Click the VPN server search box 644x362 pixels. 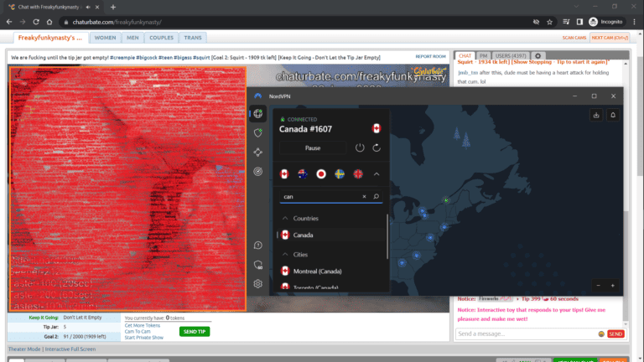tap(320, 197)
